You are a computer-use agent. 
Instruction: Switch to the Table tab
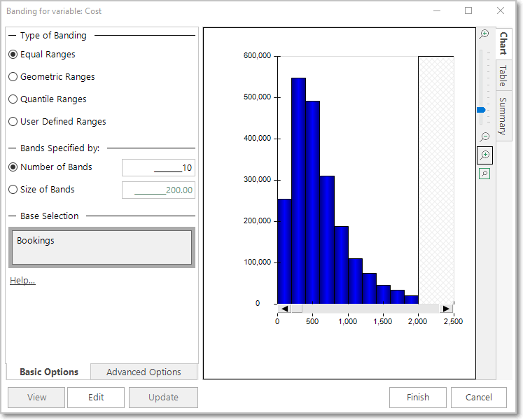pos(503,76)
